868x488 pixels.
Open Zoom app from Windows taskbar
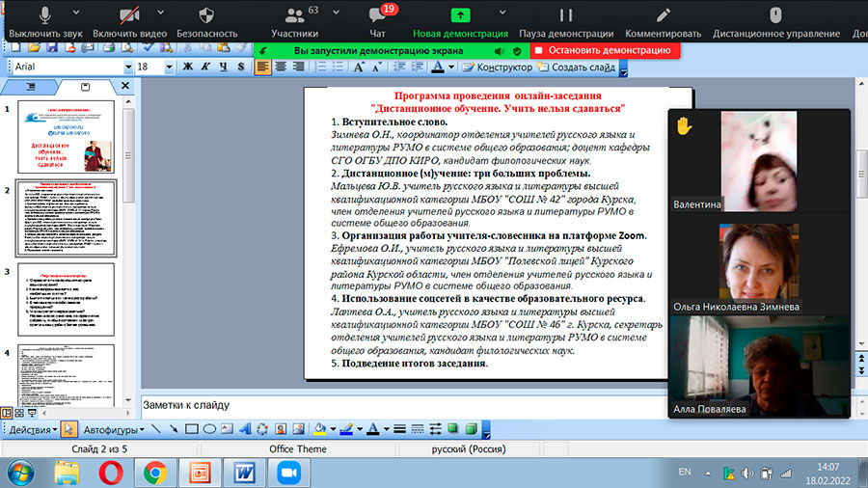tap(288, 474)
